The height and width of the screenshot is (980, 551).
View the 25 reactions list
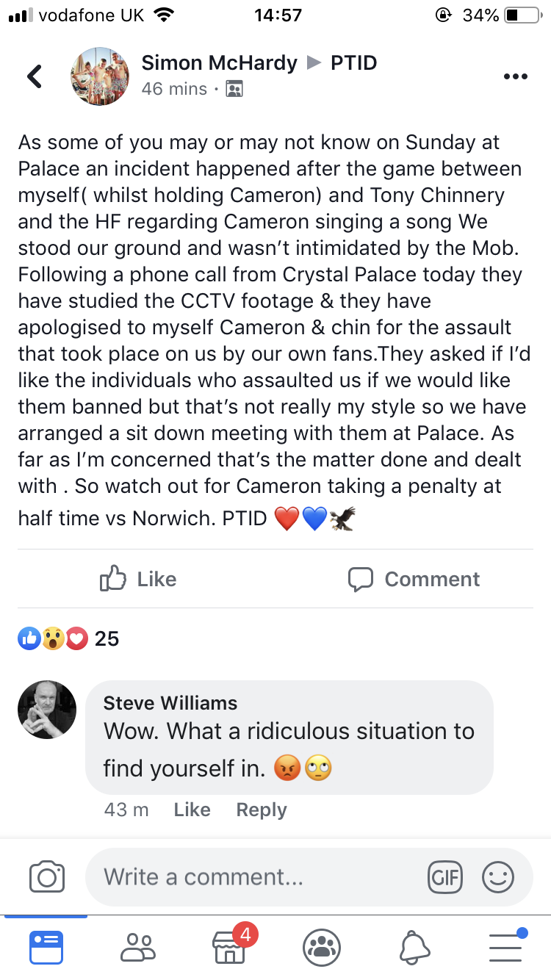[x=68, y=638]
